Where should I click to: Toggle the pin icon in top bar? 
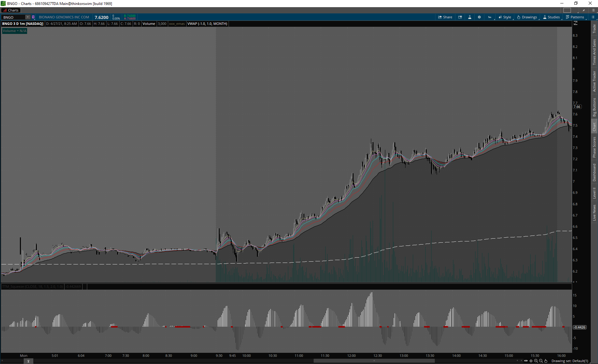[584, 10]
